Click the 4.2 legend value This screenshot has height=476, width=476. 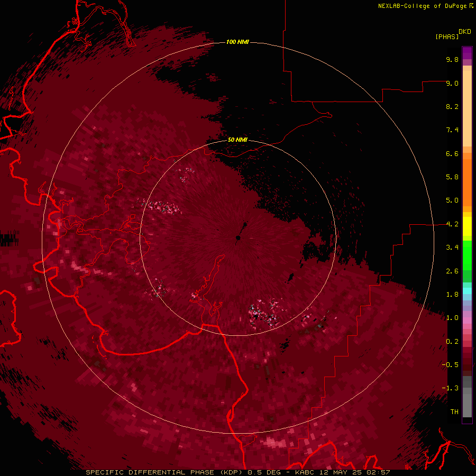pos(452,224)
